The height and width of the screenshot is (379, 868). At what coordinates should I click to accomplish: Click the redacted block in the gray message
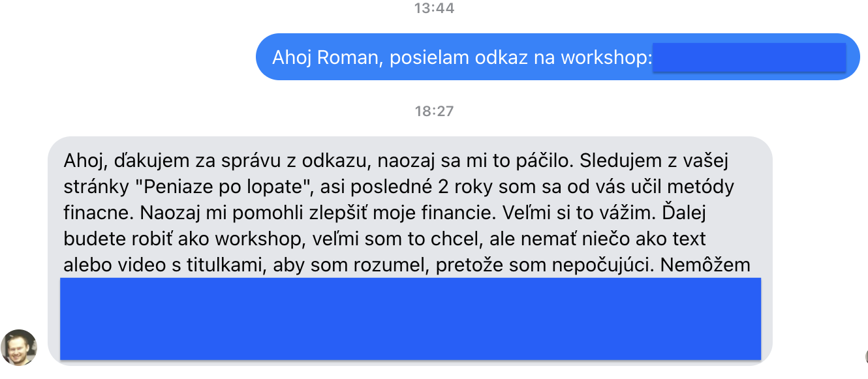coord(411,318)
